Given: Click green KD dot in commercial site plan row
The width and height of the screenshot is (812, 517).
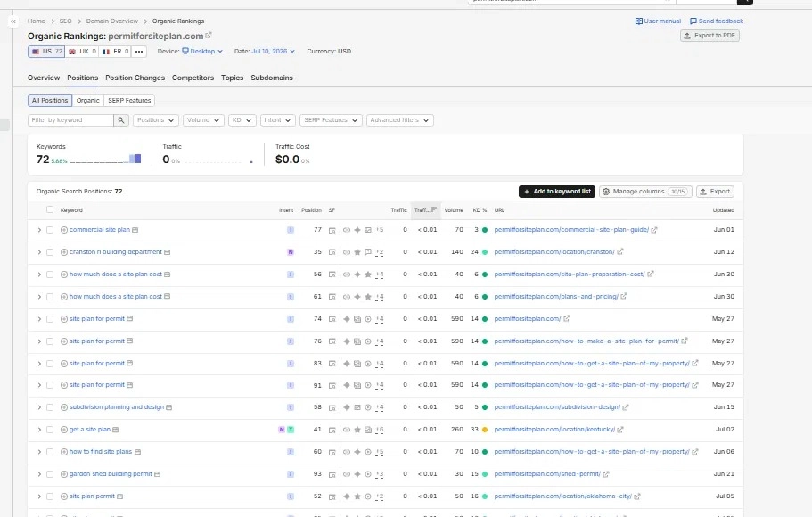Looking at the screenshot, I should click(485, 230).
